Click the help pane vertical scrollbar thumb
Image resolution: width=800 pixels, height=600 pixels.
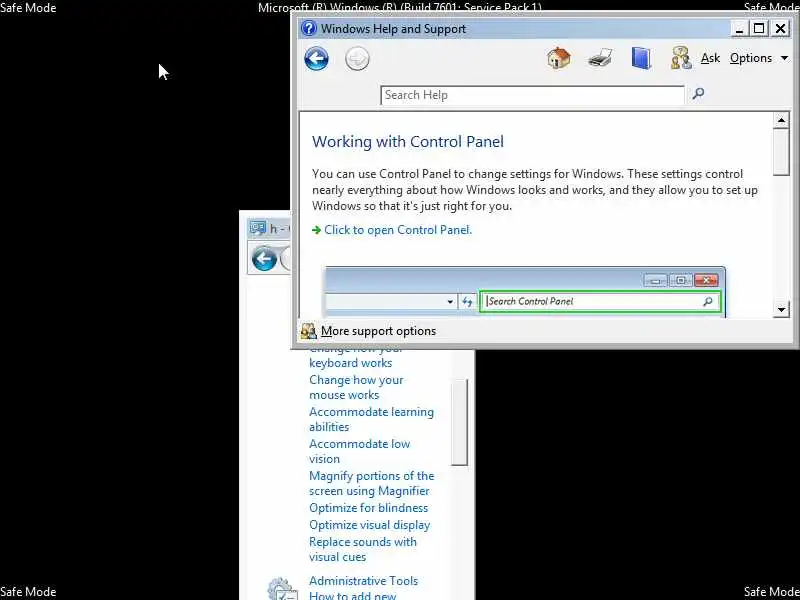pos(781,152)
